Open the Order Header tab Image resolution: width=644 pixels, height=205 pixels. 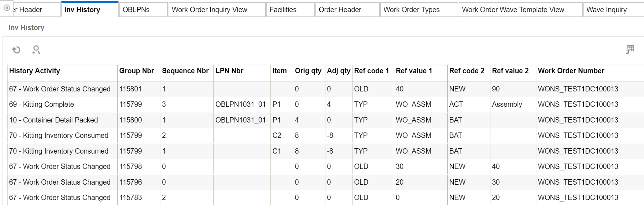347,10
